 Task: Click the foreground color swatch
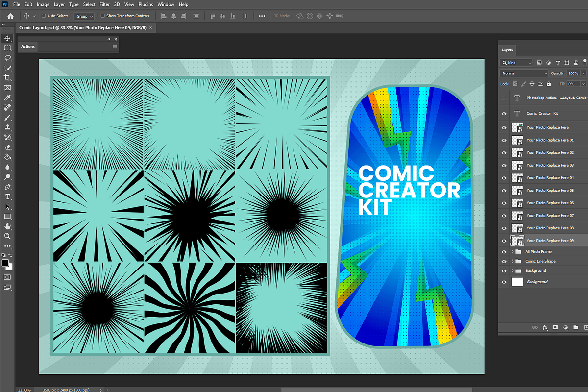[5, 263]
